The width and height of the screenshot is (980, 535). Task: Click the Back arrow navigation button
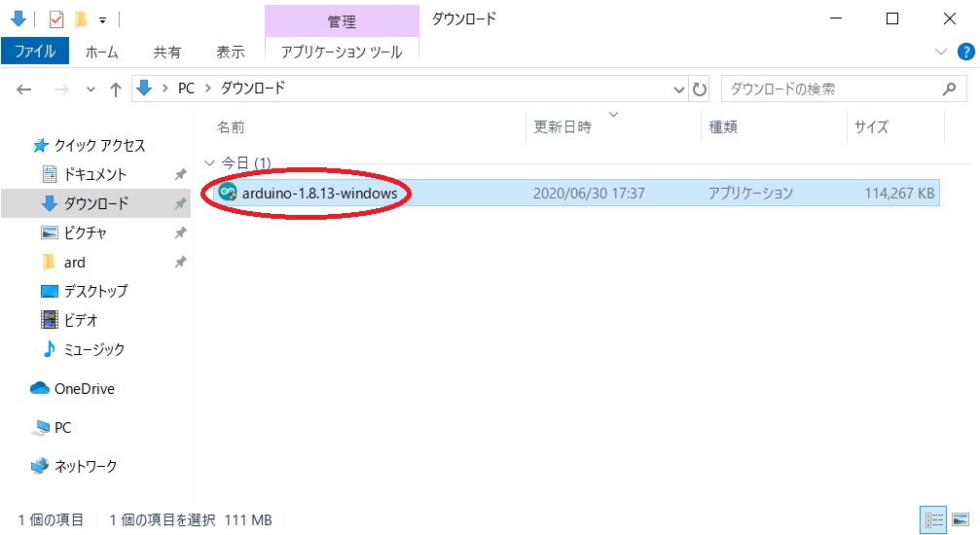[x=25, y=89]
